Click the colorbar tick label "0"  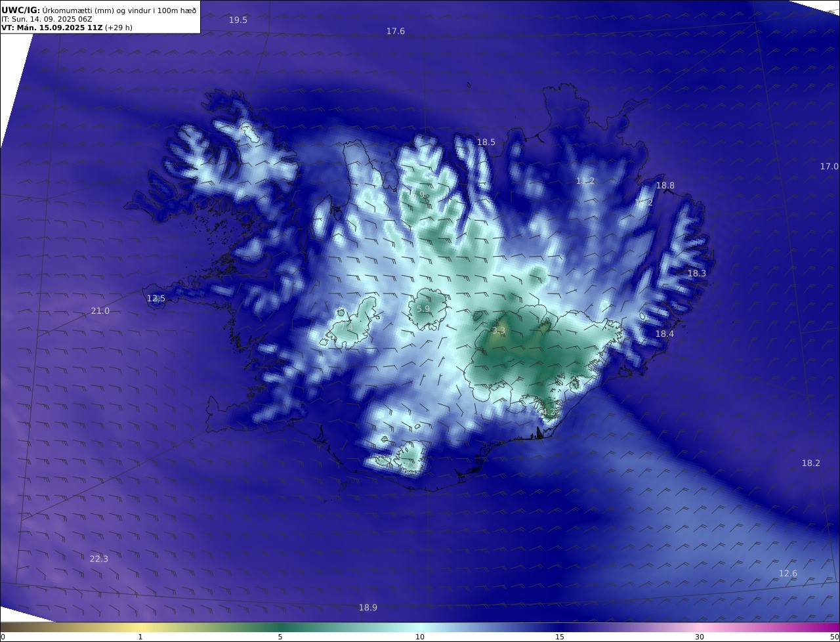(x=3, y=637)
